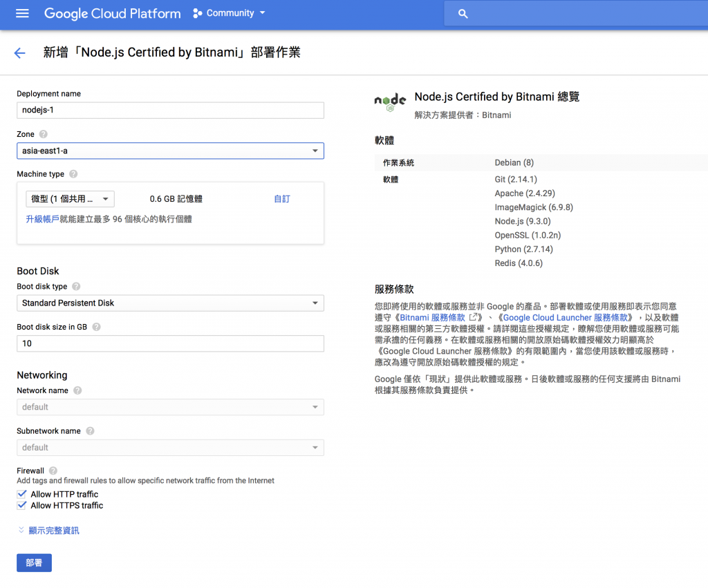Click the 升級帳戶 upgrade account link
708x588 pixels.
42,219
